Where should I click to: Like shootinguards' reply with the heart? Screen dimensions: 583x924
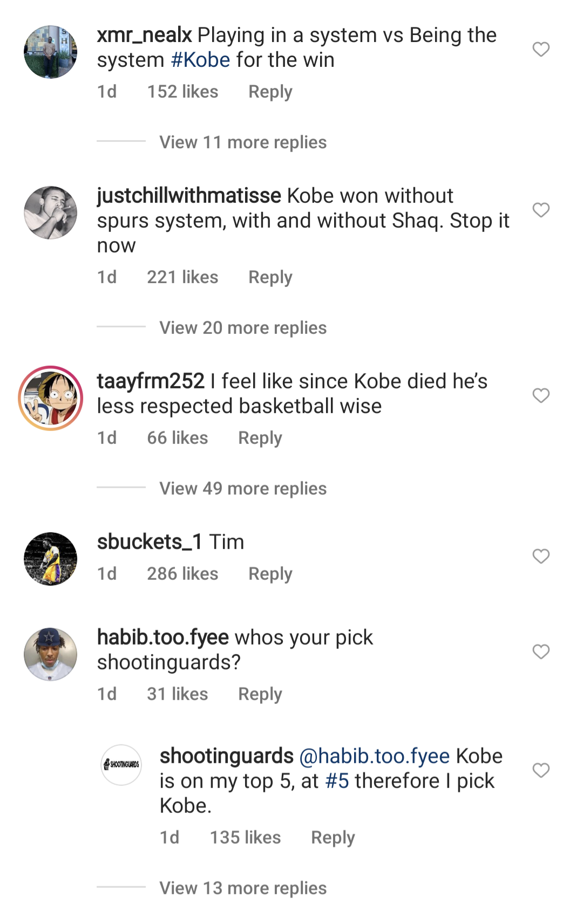tap(541, 769)
